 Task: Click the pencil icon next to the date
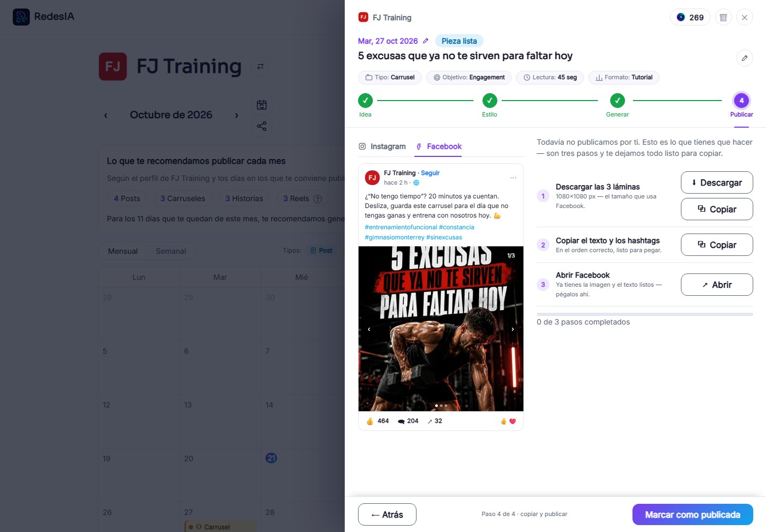point(426,41)
